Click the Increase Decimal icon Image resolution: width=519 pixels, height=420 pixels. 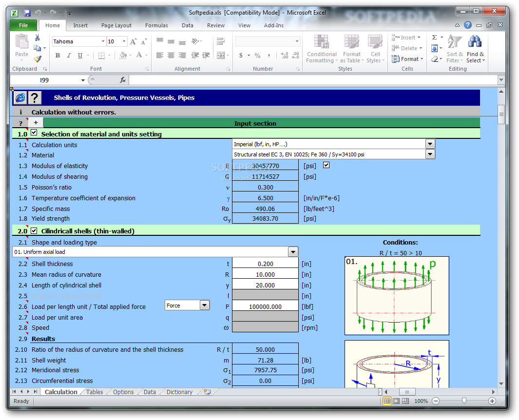(x=284, y=55)
